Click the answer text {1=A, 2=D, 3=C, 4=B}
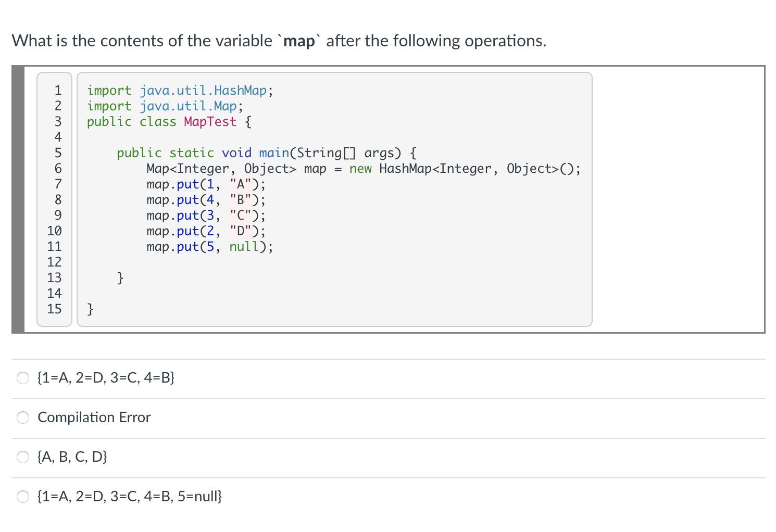The image size is (776, 532). pos(105,378)
